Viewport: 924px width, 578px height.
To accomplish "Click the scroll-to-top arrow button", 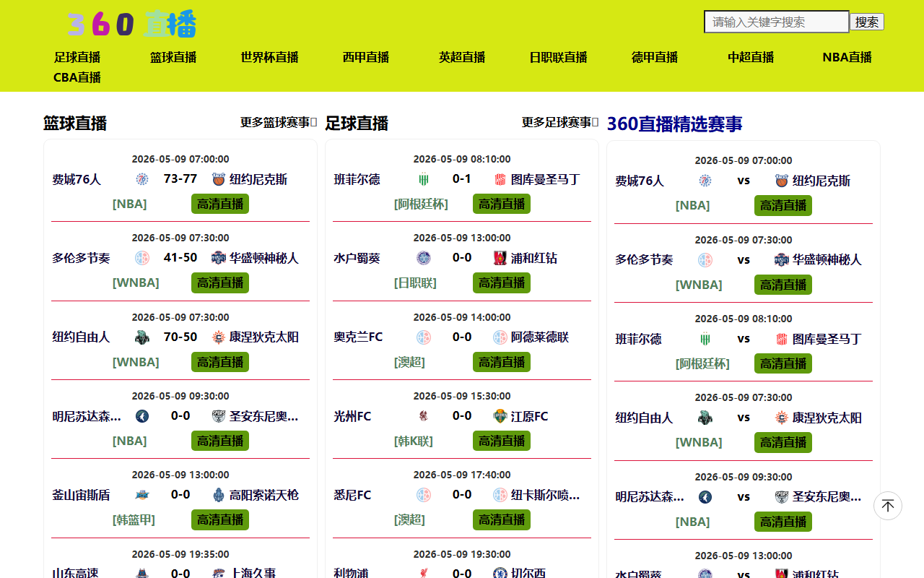I will point(888,506).
